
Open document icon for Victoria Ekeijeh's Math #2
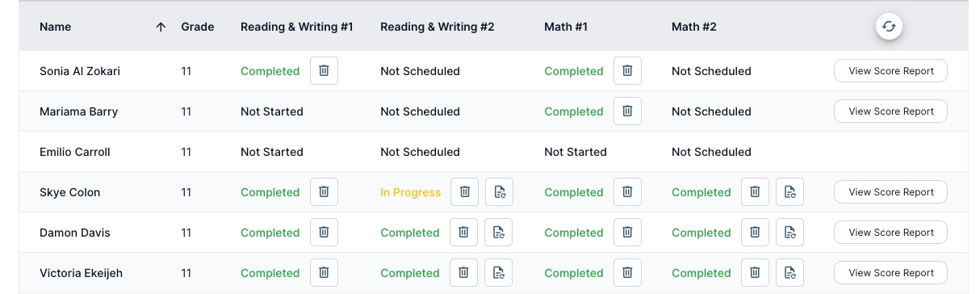(790, 273)
